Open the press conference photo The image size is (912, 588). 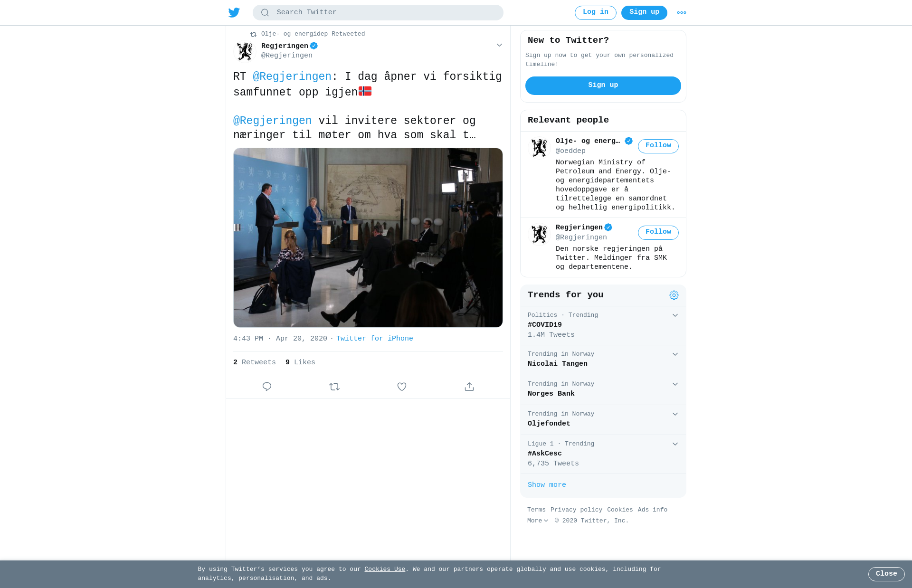(368, 237)
